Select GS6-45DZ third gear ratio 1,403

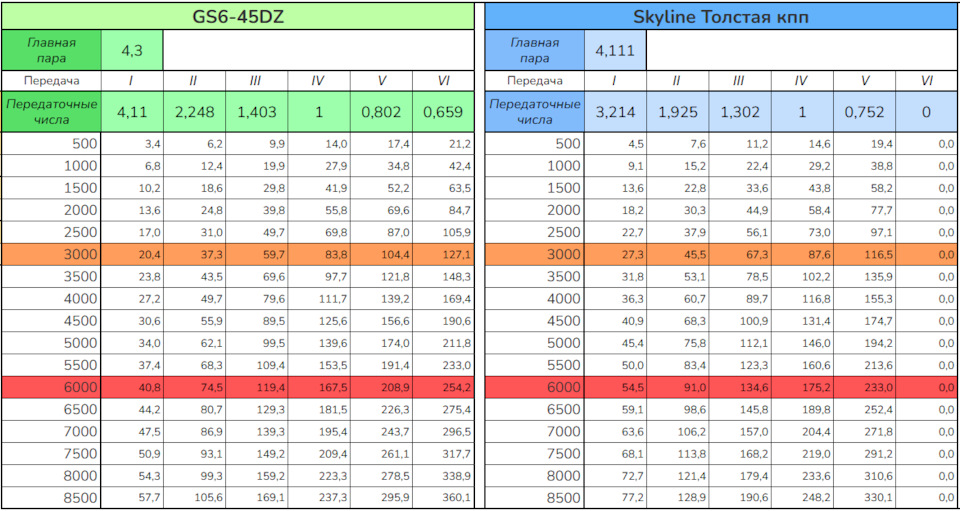(x=257, y=112)
